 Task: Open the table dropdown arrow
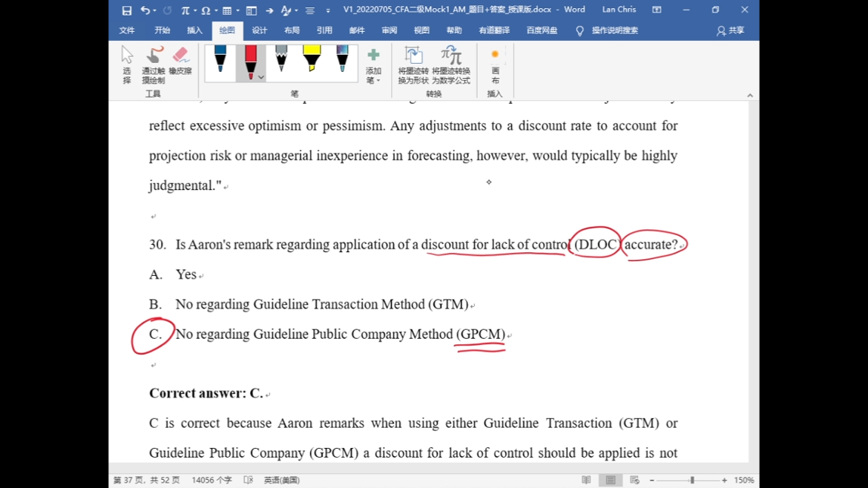237,10
